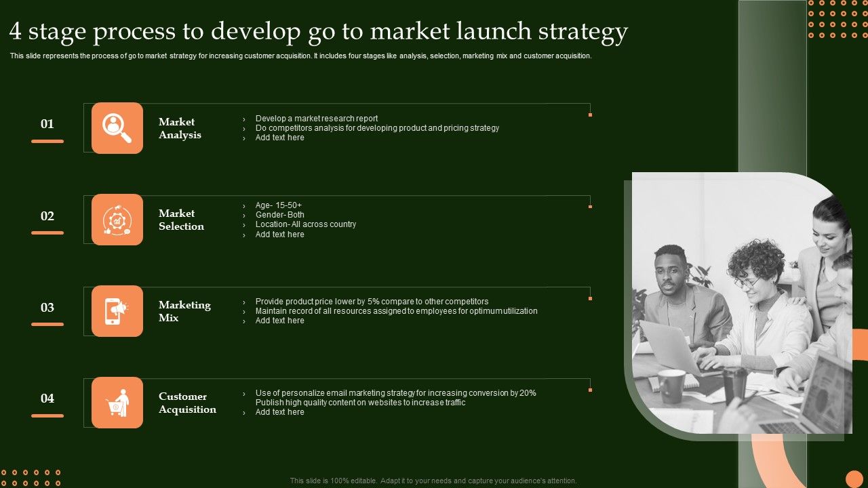
Task: Click 'Develop a market research report' bullet
Action: pyautogui.click(x=317, y=118)
